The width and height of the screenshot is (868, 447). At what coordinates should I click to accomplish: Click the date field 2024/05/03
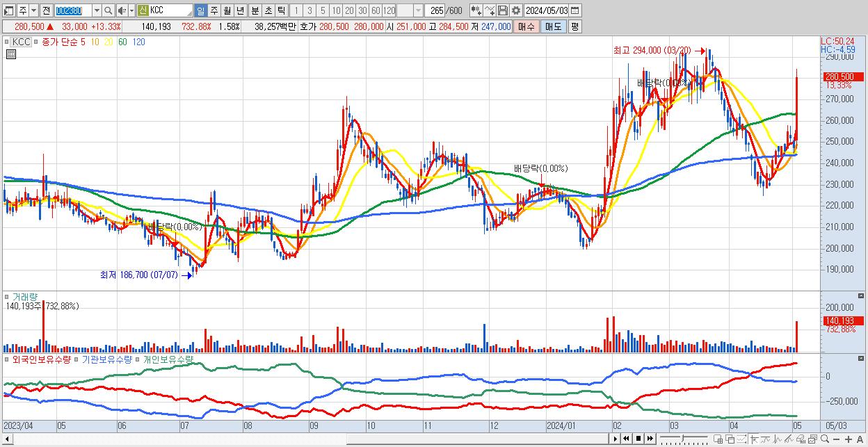[546, 10]
